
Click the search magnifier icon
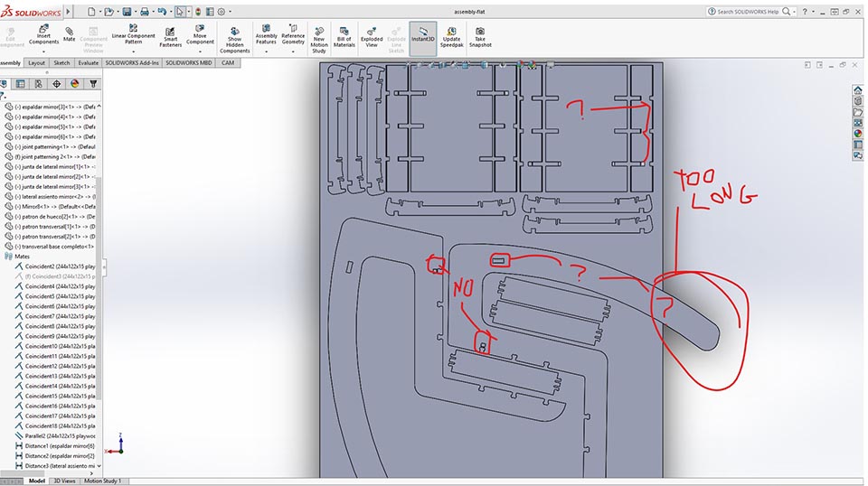(x=786, y=11)
